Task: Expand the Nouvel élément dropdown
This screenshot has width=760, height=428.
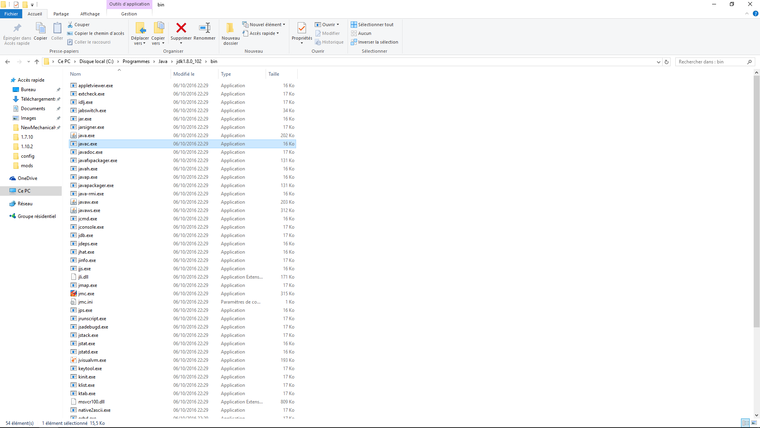Action: coord(264,24)
